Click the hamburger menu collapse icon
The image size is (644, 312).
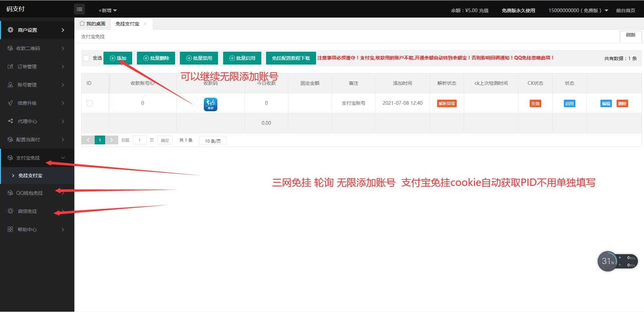[x=79, y=9]
